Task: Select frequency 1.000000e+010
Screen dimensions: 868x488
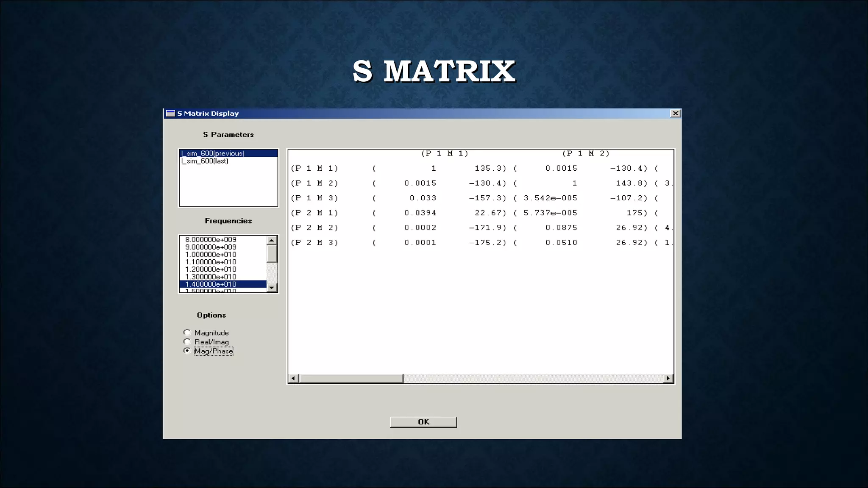Action: click(211, 255)
